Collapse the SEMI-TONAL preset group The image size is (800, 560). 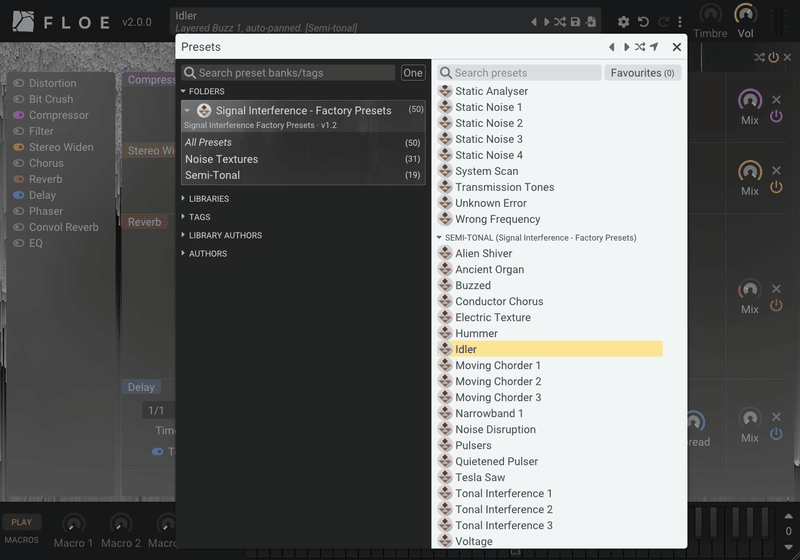tap(439, 238)
